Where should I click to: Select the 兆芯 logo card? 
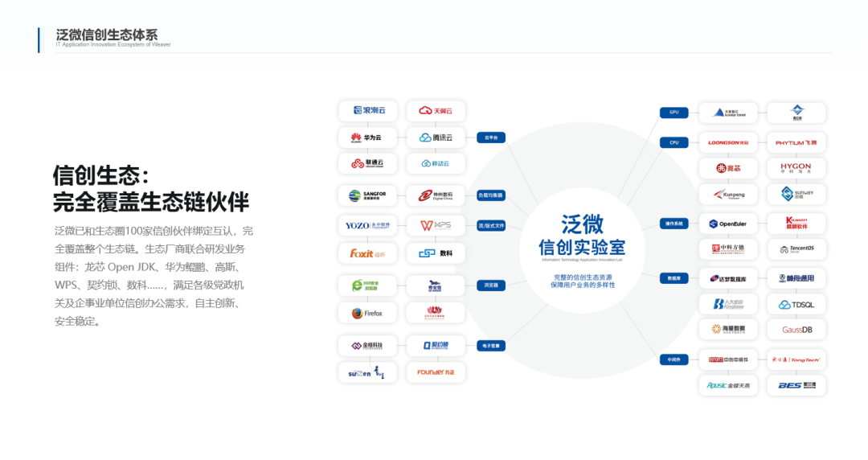(728, 168)
